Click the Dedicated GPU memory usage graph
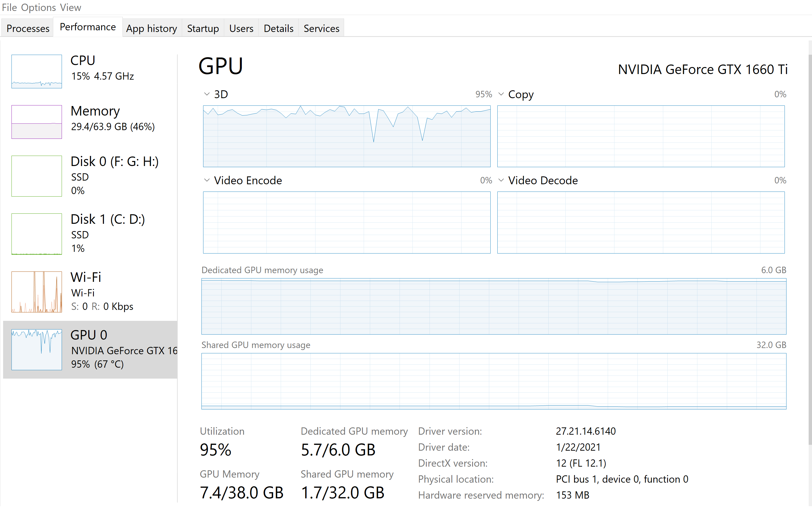The image size is (812, 509). pyautogui.click(x=494, y=306)
